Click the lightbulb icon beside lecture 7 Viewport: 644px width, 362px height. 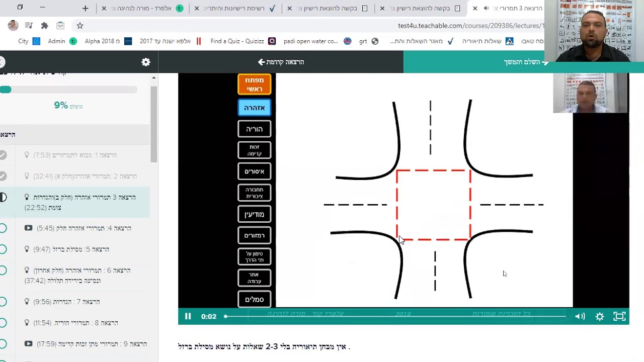[27, 302]
